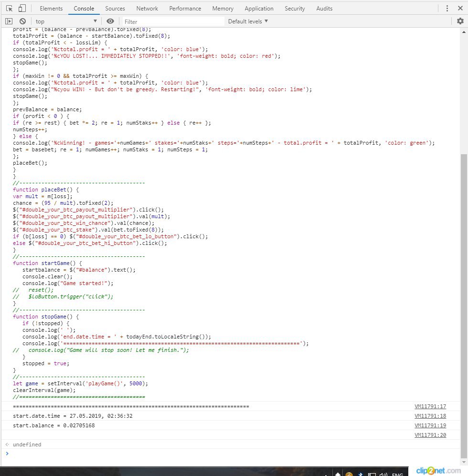Screen dimensions: 468x476
Task: Show the console sidebar
Action: pyautogui.click(x=9, y=21)
